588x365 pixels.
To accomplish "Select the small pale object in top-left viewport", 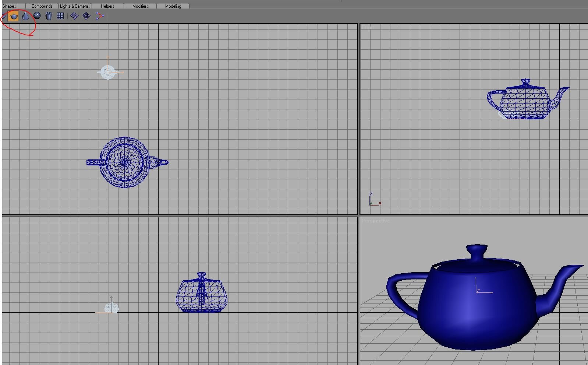I will pos(108,72).
